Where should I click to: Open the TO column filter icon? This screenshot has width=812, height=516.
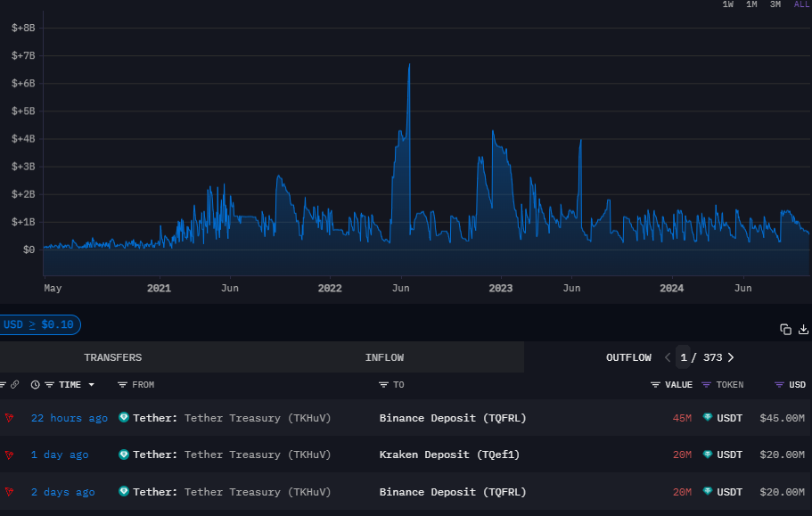[385, 384]
